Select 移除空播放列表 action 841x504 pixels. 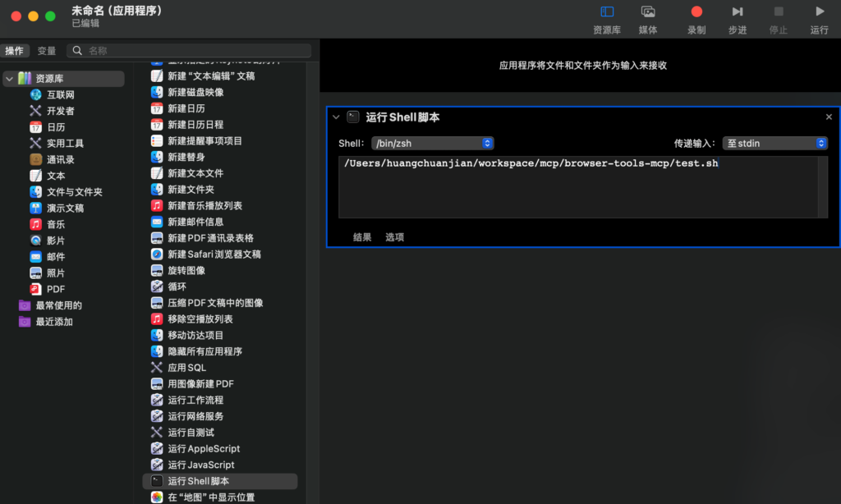click(200, 319)
